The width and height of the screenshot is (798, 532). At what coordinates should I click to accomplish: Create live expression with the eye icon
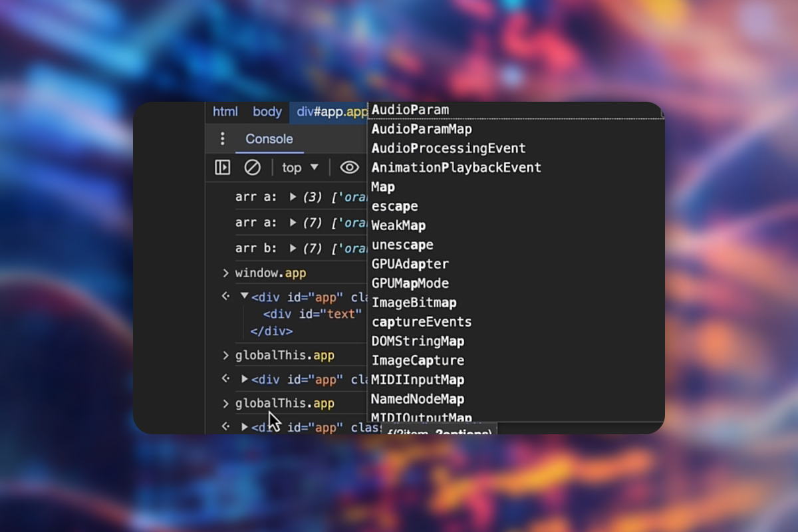(x=350, y=168)
